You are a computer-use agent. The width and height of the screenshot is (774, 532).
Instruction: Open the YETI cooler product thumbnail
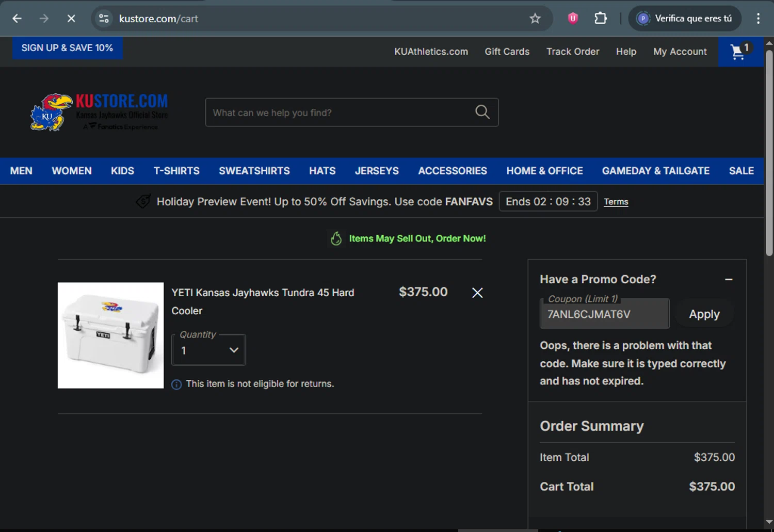110,335
